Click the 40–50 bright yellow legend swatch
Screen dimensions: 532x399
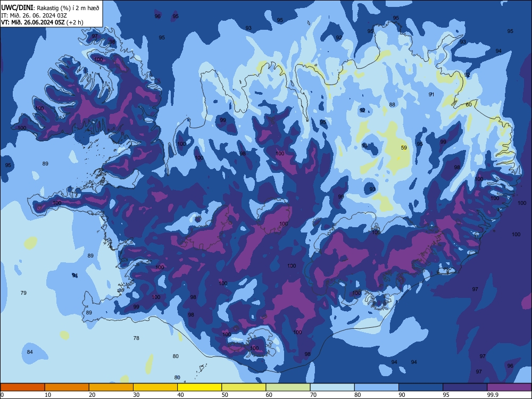click(199, 387)
